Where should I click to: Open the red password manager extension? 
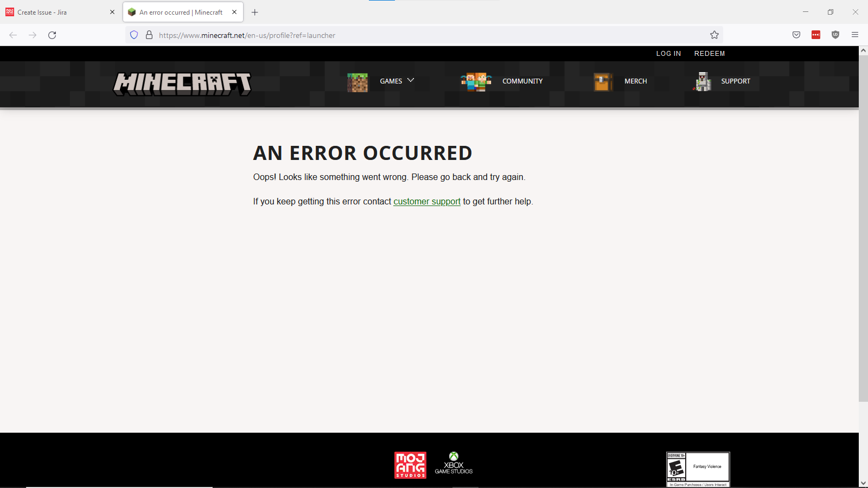click(816, 35)
